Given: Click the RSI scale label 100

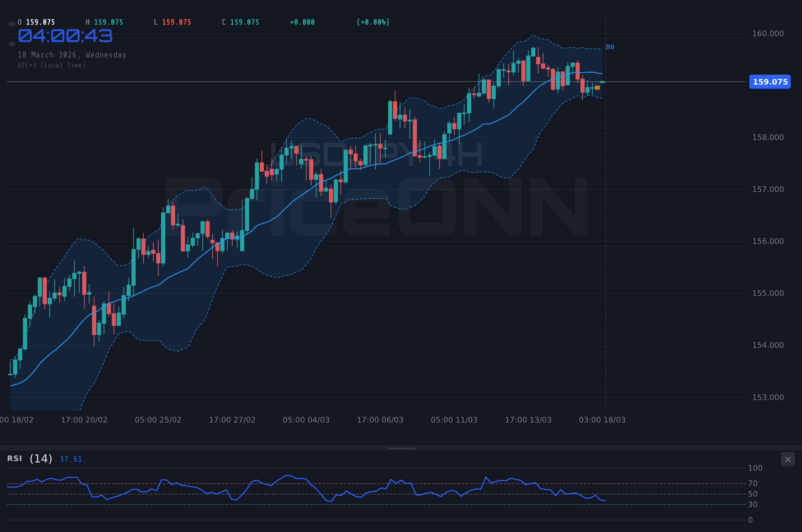Looking at the screenshot, I should pos(755,468).
